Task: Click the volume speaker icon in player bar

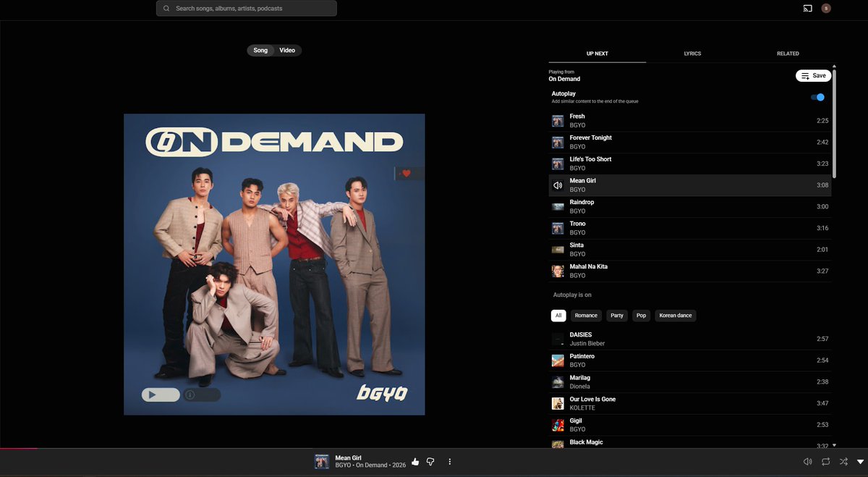Action: point(808,462)
